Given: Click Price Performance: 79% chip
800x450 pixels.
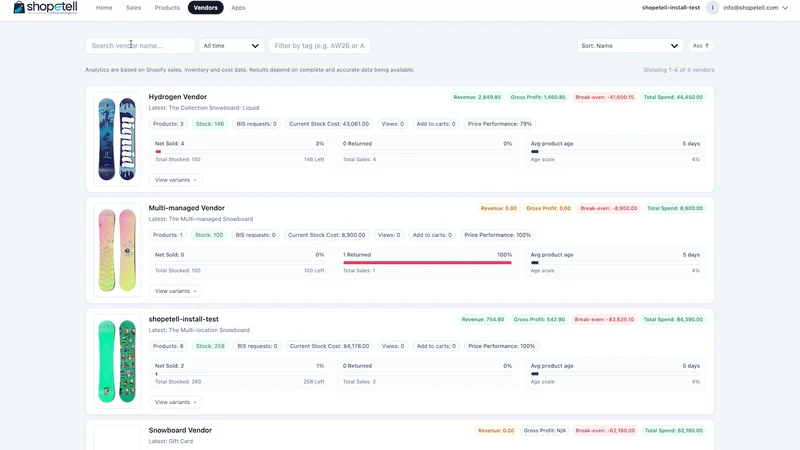Looking at the screenshot, I should (x=499, y=124).
